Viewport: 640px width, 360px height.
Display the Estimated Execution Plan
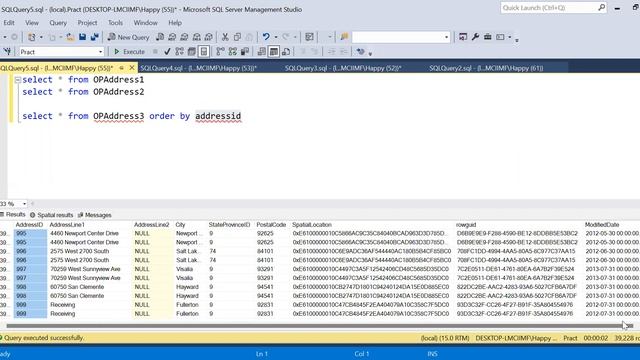tap(179, 51)
